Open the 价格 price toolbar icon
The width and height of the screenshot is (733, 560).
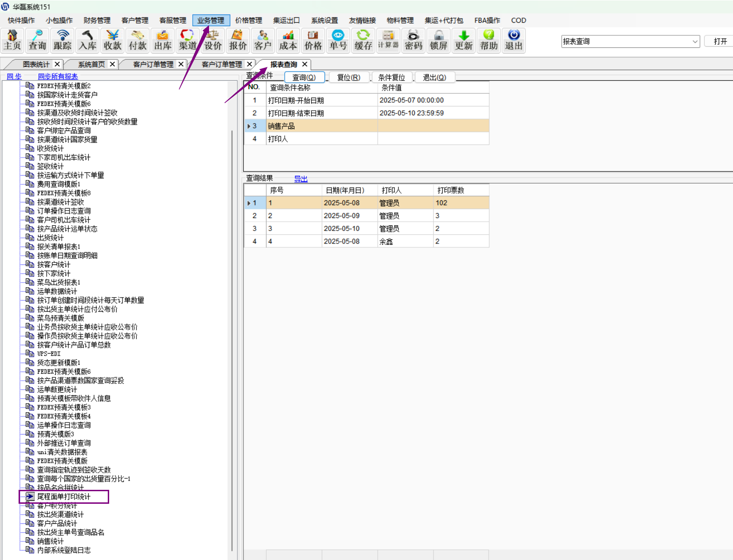coord(313,40)
